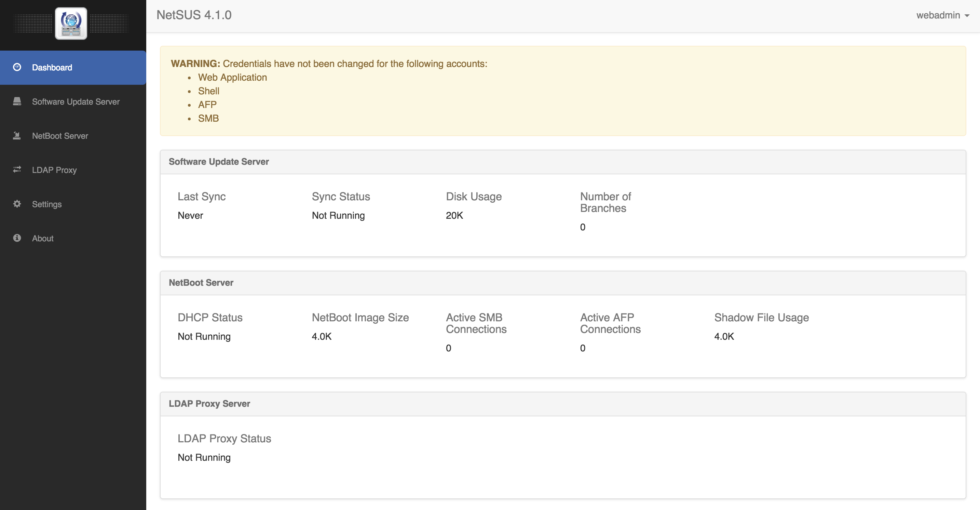Click '0' under Active SMB Connections
The height and width of the screenshot is (510, 980).
tap(449, 348)
